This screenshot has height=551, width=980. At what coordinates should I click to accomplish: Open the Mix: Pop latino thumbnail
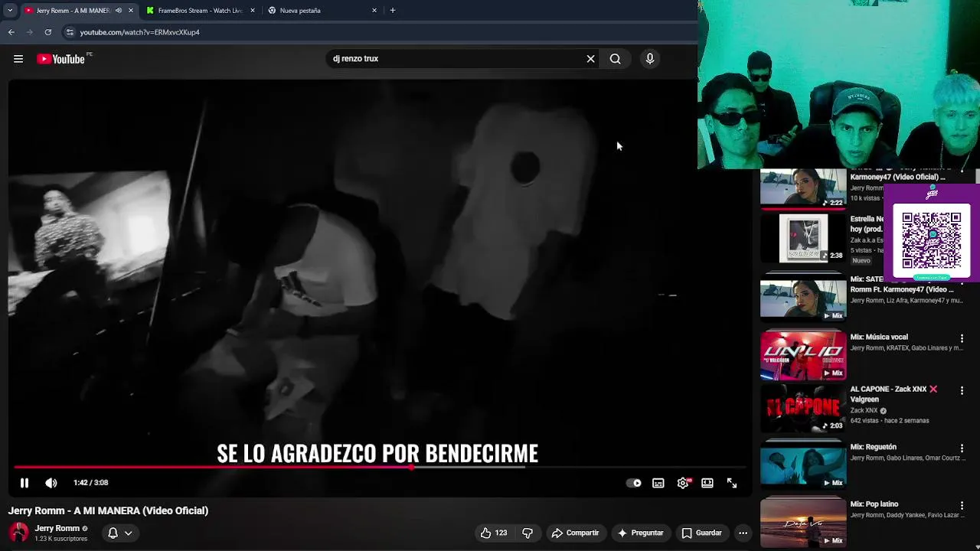803,523
